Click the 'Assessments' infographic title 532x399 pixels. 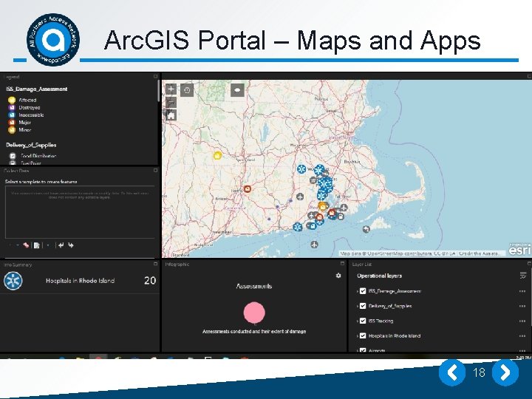click(254, 286)
